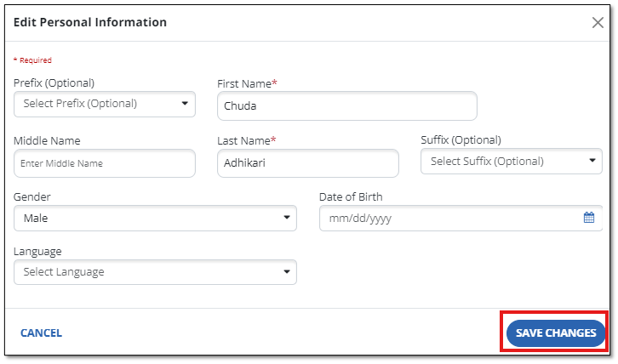Expand the Gender dropdown showing Male

[155, 218]
